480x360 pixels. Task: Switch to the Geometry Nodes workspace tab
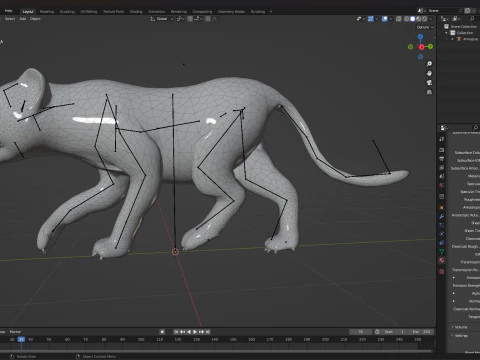click(x=231, y=12)
